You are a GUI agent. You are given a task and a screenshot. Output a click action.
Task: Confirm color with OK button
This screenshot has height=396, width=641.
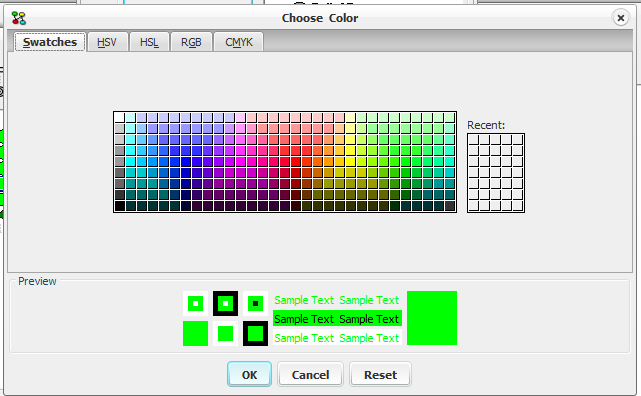pos(249,374)
